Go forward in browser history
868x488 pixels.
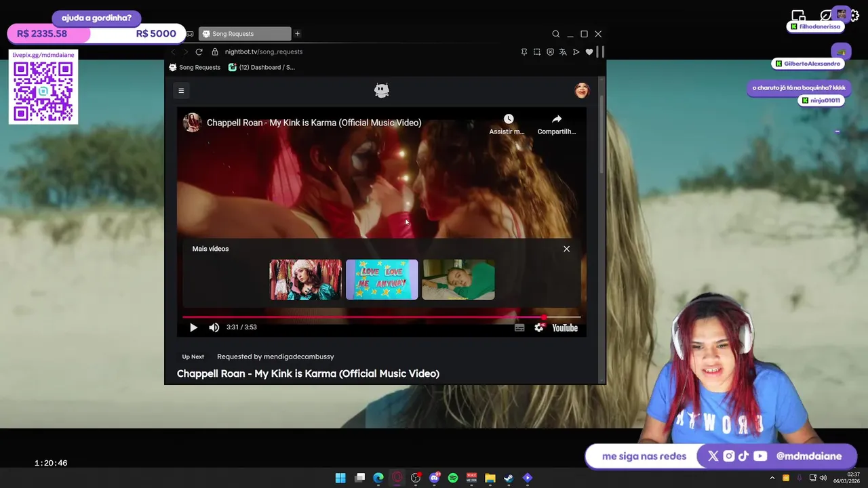coord(185,52)
